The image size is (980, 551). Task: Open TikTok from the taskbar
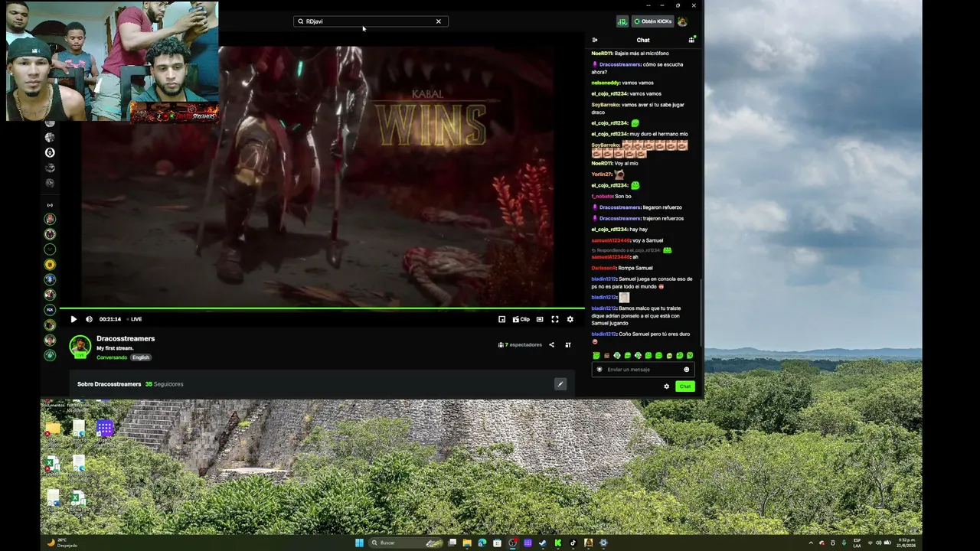(x=573, y=543)
